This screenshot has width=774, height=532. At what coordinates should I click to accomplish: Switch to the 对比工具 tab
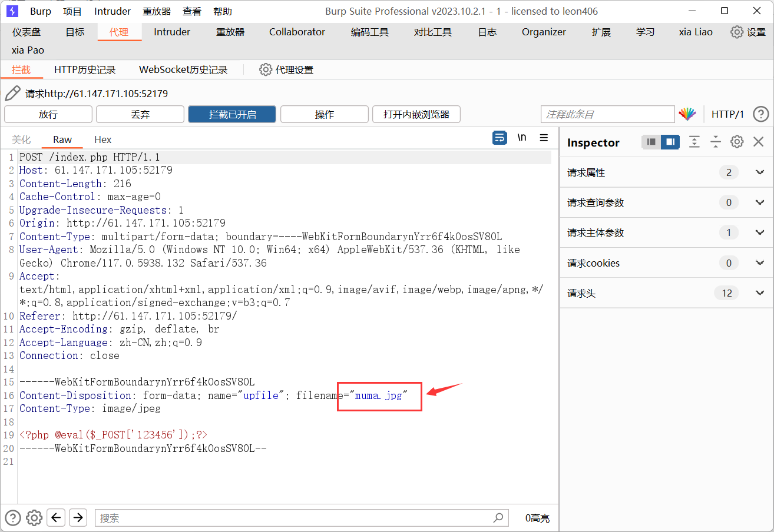[433, 32]
